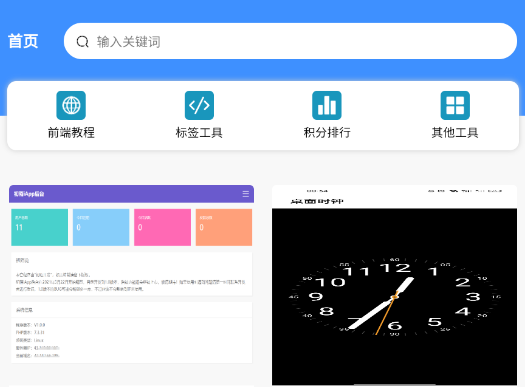The height and width of the screenshot is (387, 525).
Task: Select the orange statistics card
Action: click(224, 227)
